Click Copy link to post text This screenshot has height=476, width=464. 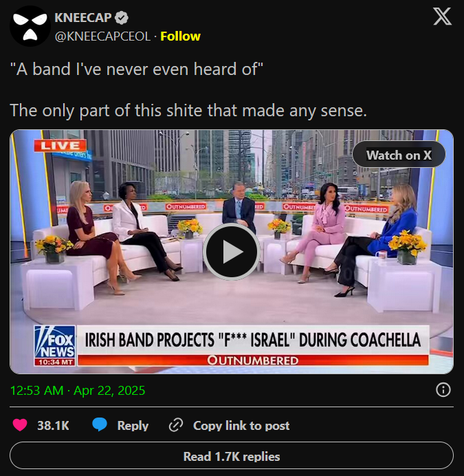(x=241, y=426)
